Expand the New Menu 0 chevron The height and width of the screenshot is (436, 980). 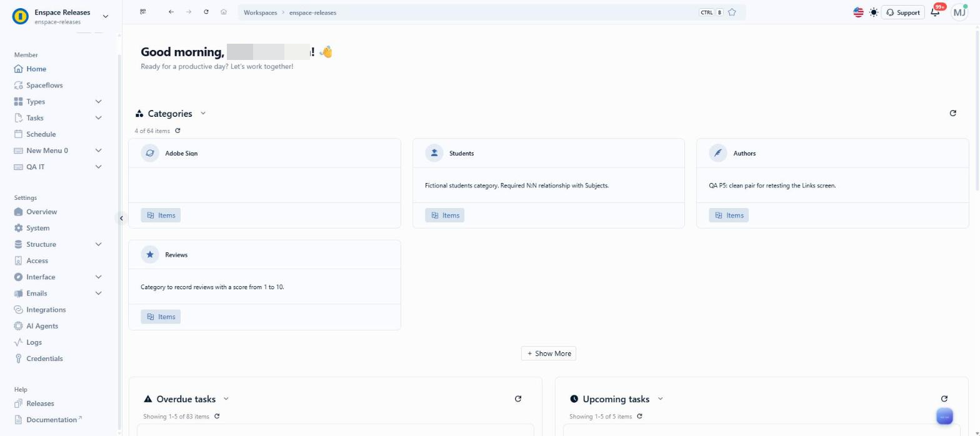(x=98, y=151)
